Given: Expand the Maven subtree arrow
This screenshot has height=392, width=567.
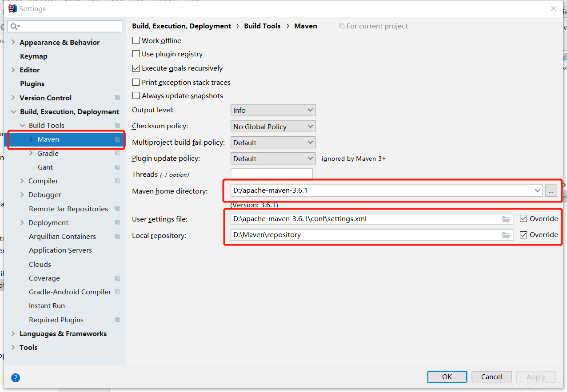Looking at the screenshot, I should (x=31, y=139).
